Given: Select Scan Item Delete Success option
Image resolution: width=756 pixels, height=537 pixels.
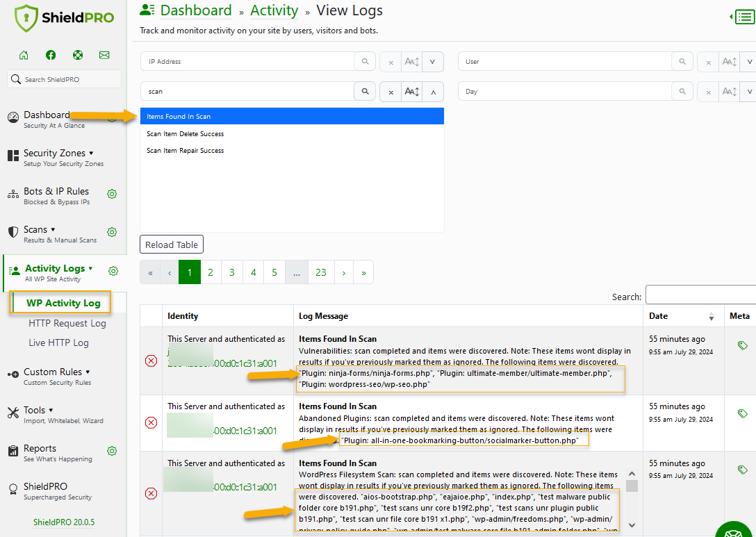Looking at the screenshot, I should [x=292, y=133].
